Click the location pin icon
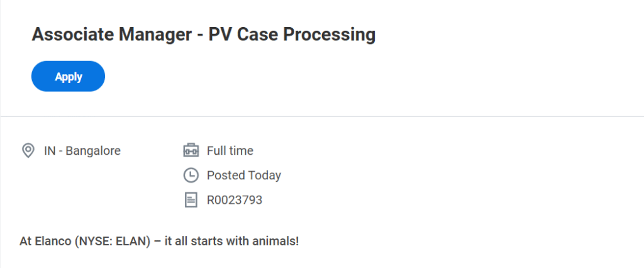The image size is (644, 268). click(28, 151)
